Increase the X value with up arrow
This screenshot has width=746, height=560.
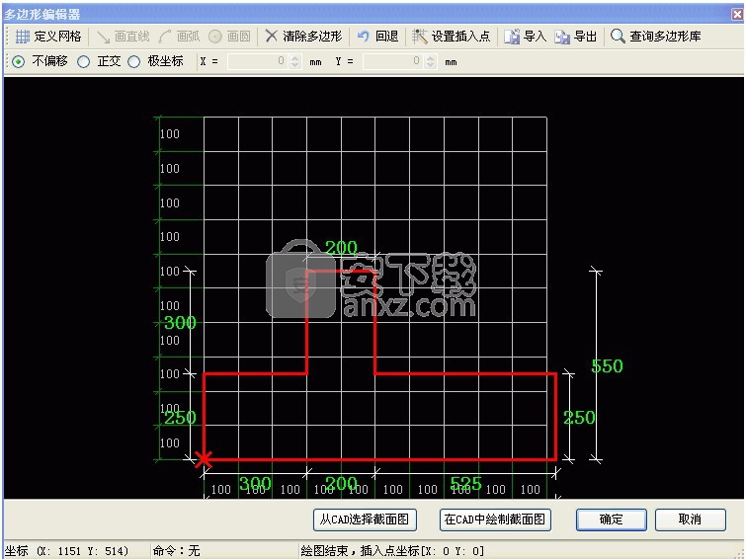(295, 58)
